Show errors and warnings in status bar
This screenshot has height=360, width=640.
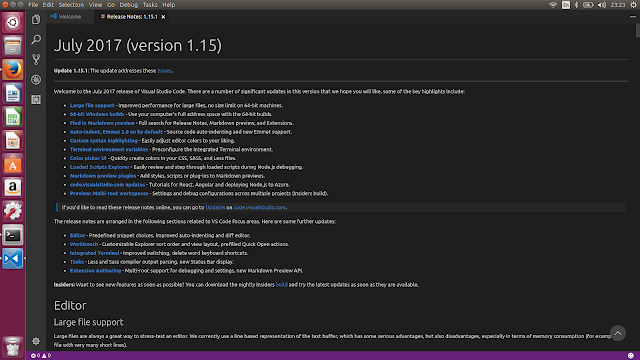click(41, 356)
